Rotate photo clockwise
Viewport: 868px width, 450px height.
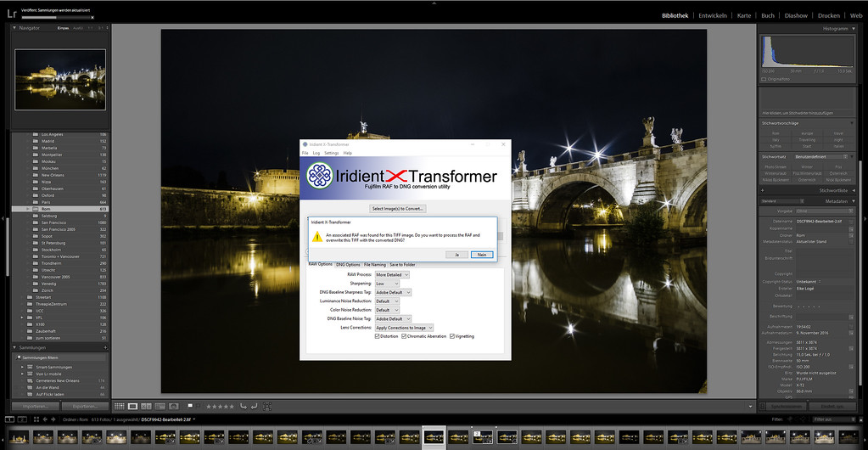(254, 406)
